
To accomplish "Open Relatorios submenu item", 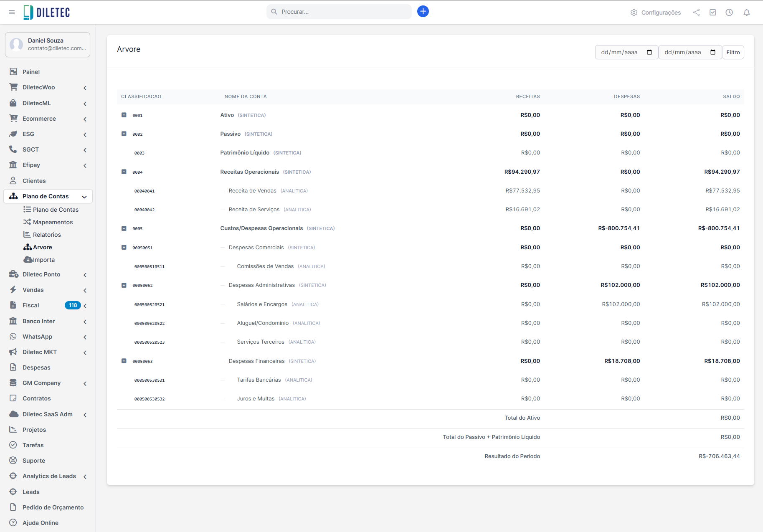I will (x=47, y=235).
